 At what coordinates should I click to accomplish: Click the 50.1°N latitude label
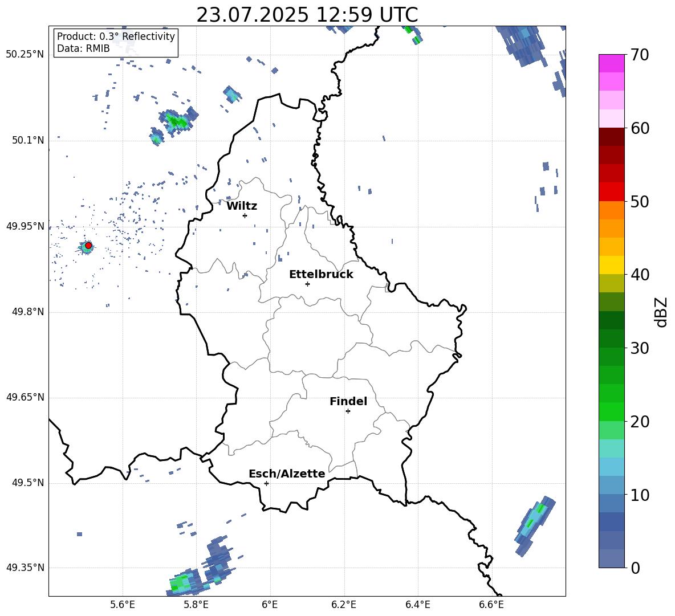pyautogui.click(x=28, y=141)
